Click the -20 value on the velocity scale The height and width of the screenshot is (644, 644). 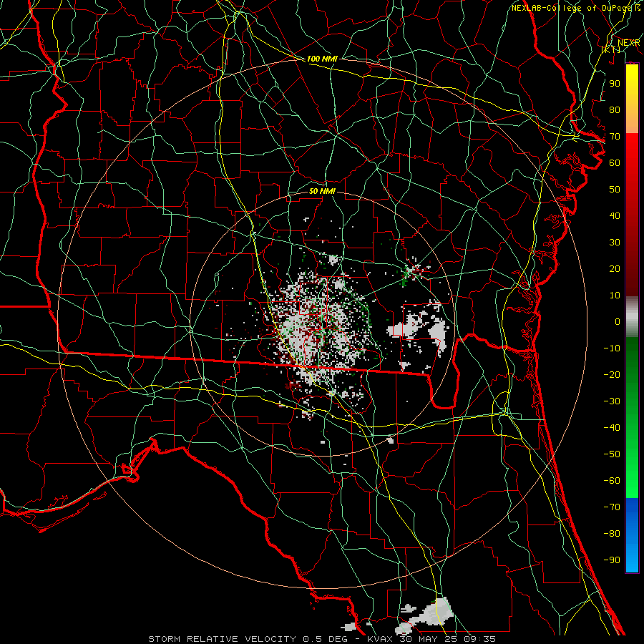[x=612, y=375]
